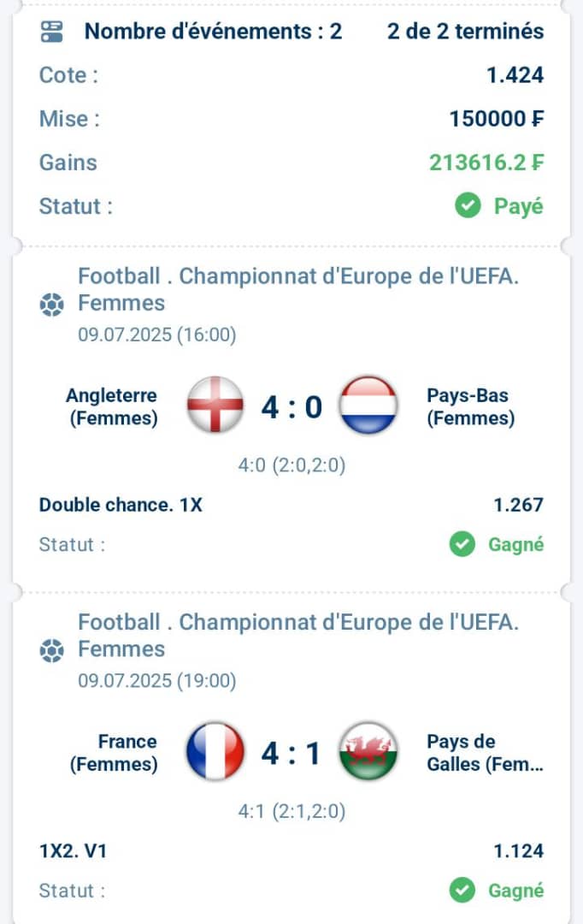
Task: Click the football icon above the England match
Action: (x=51, y=305)
